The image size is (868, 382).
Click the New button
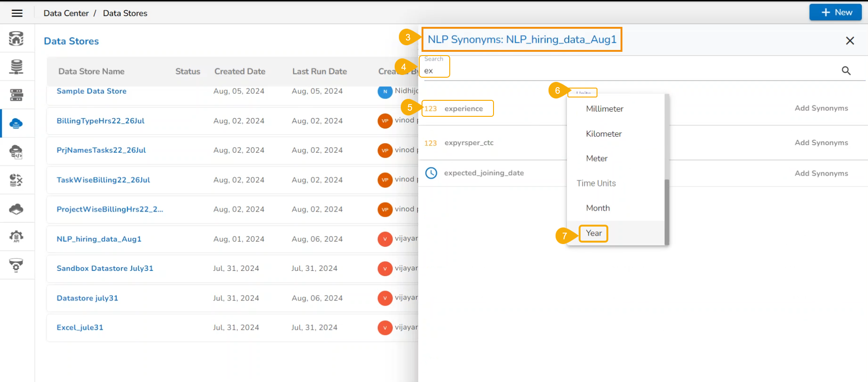pyautogui.click(x=836, y=12)
